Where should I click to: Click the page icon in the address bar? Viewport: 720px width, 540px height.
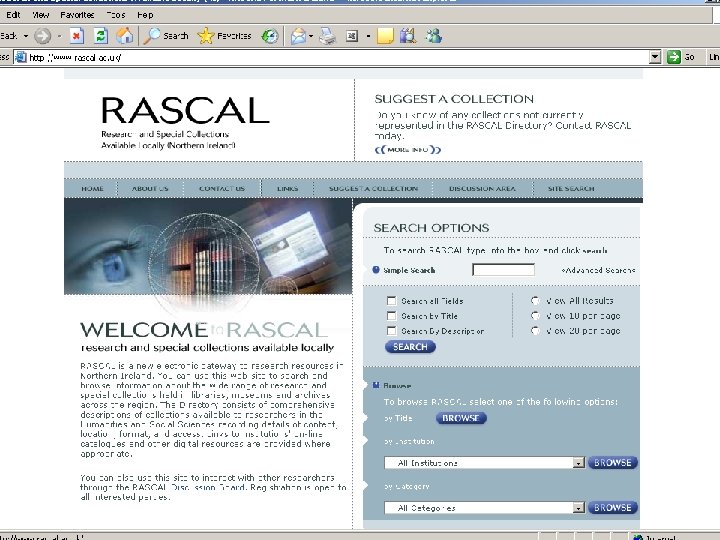21,57
